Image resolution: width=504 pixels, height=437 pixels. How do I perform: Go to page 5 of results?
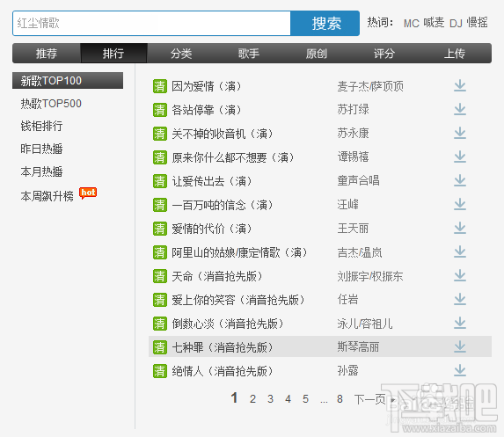305,399
